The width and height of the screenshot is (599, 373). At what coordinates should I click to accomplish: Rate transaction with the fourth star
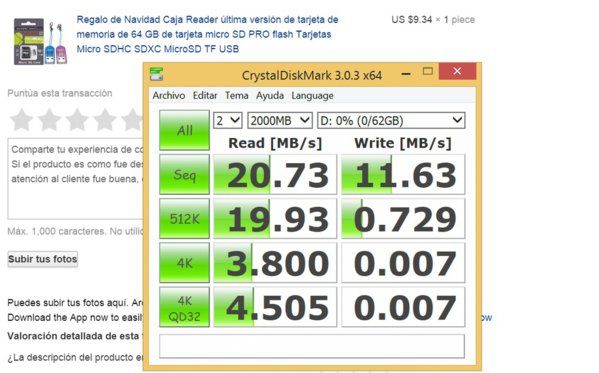(x=105, y=120)
